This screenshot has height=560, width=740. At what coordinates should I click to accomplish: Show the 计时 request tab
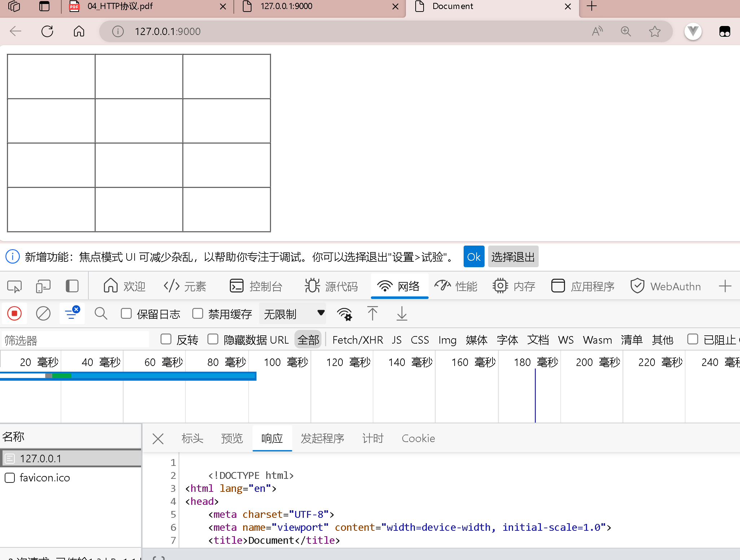point(373,438)
